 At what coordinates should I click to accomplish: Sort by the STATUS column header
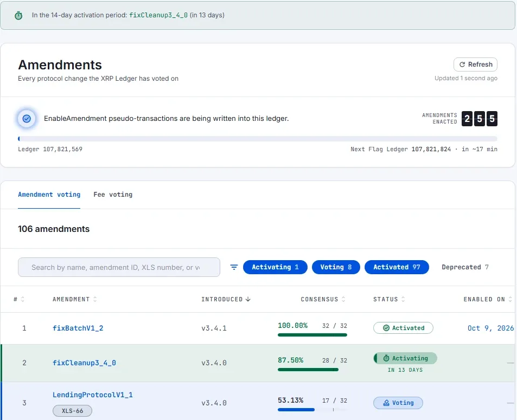pos(389,299)
